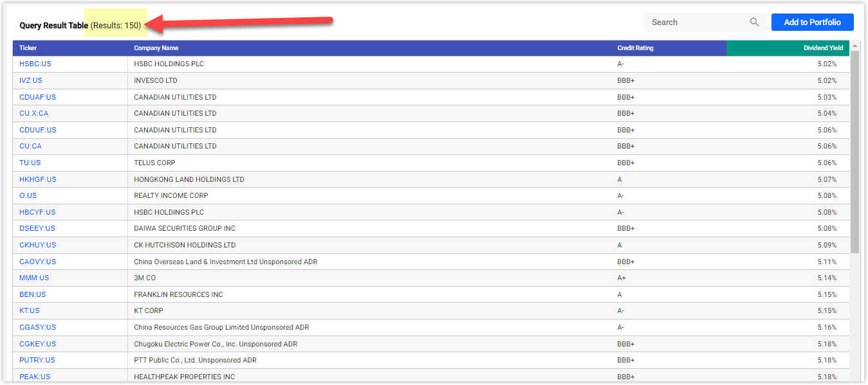Select the 3M CO company cell
This screenshot has width=868, height=385.
(369, 278)
